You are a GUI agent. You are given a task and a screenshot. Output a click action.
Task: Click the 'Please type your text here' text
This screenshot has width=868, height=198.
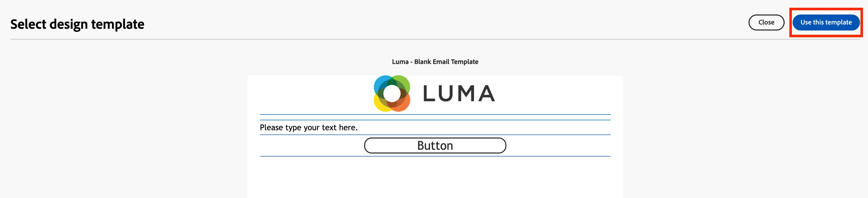tap(309, 127)
